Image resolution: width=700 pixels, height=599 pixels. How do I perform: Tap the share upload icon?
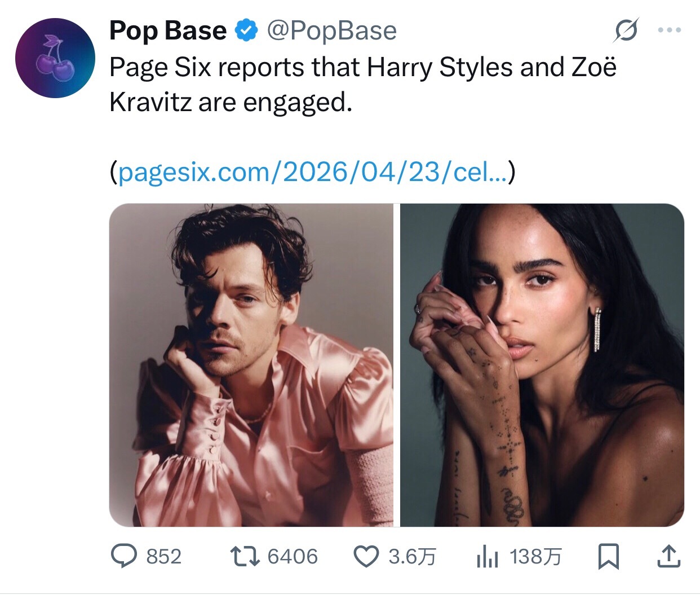(669, 557)
